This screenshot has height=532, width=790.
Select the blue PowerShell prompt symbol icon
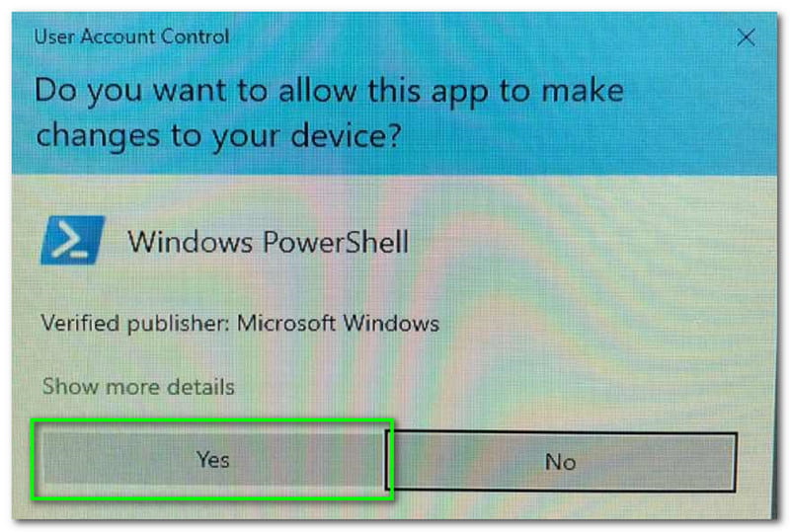point(73,240)
